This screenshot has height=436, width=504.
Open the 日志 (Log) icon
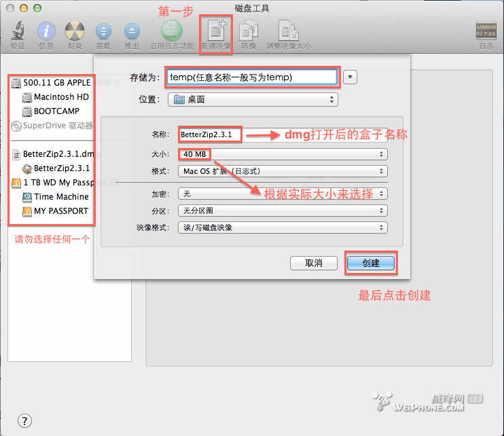(x=486, y=32)
